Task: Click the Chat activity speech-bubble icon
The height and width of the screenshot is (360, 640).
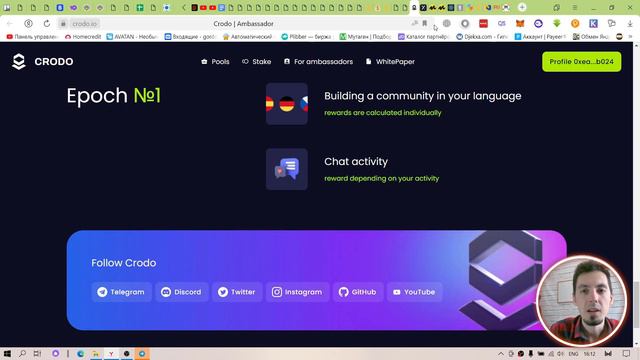Action: (x=287, y=169)
